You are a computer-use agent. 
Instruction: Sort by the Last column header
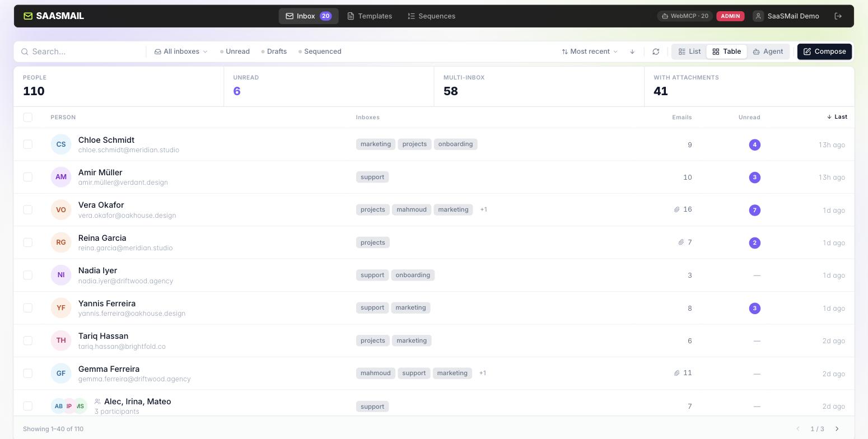837,117
